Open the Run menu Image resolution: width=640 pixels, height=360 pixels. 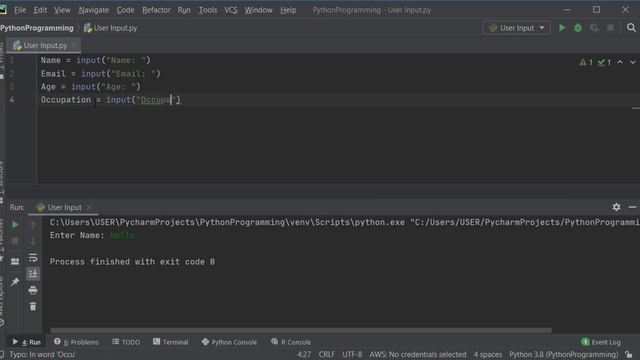tap(184, 10)
